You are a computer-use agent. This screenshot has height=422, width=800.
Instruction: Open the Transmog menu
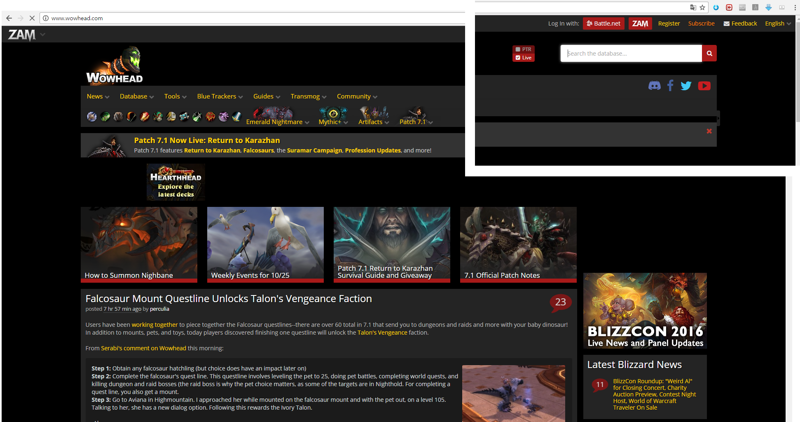pos(308,96)
